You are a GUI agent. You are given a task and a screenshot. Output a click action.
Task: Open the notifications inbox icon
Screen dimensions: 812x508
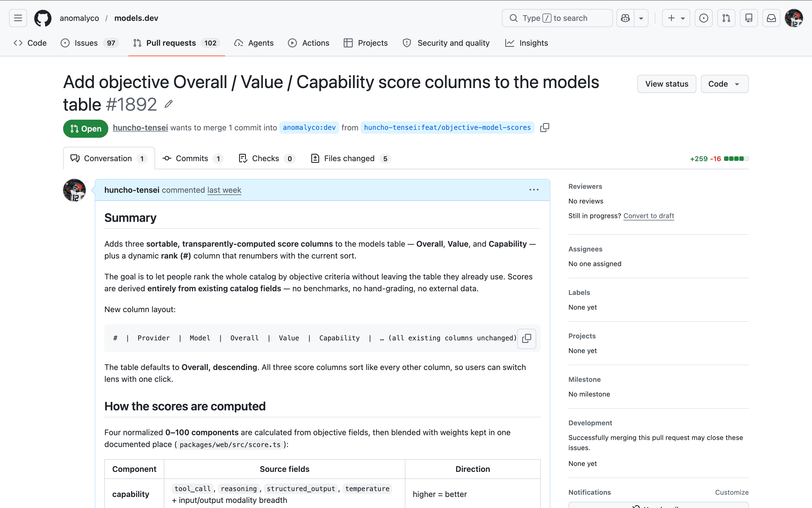771,18
